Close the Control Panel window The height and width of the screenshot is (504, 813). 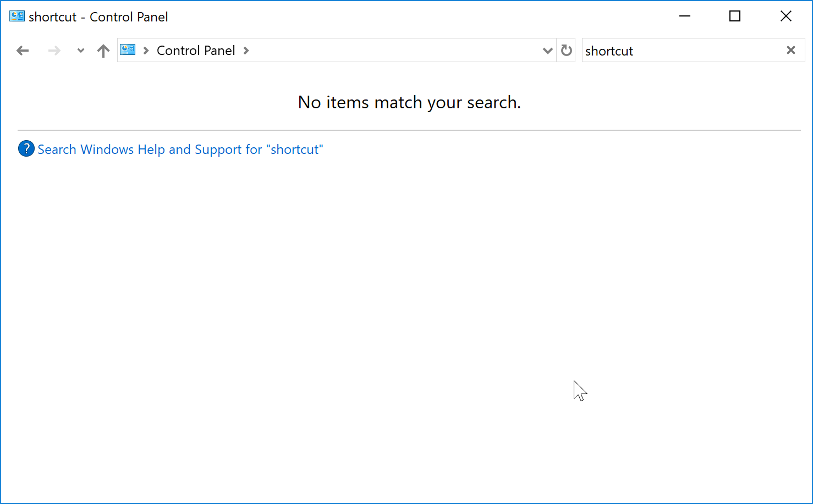[785, 16]
